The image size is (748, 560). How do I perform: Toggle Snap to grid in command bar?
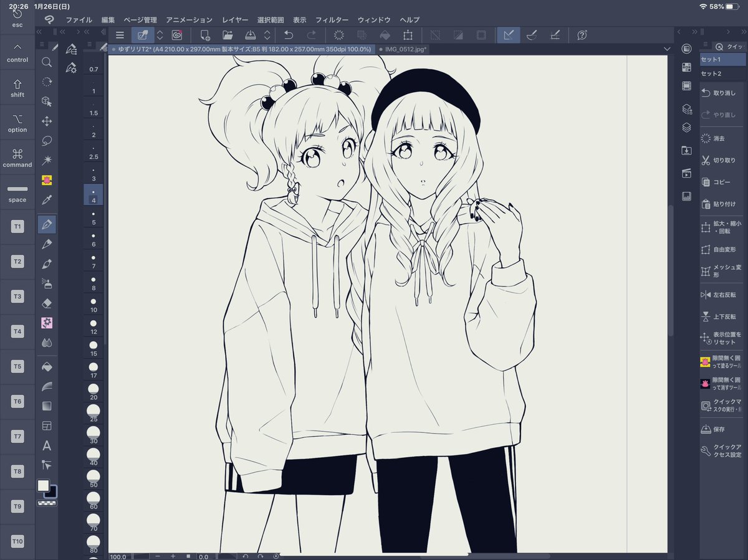pyautogui.click(x=555, y=36)
